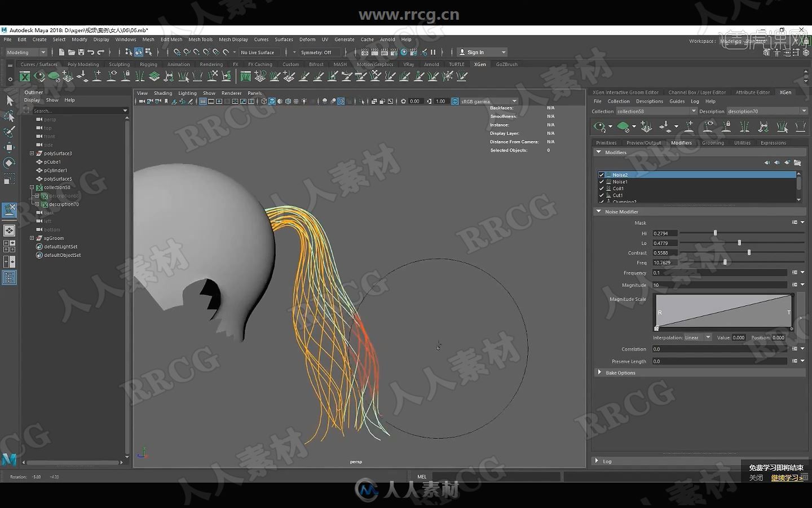Select pCylinder1 in the Outliner

[55, 170]
